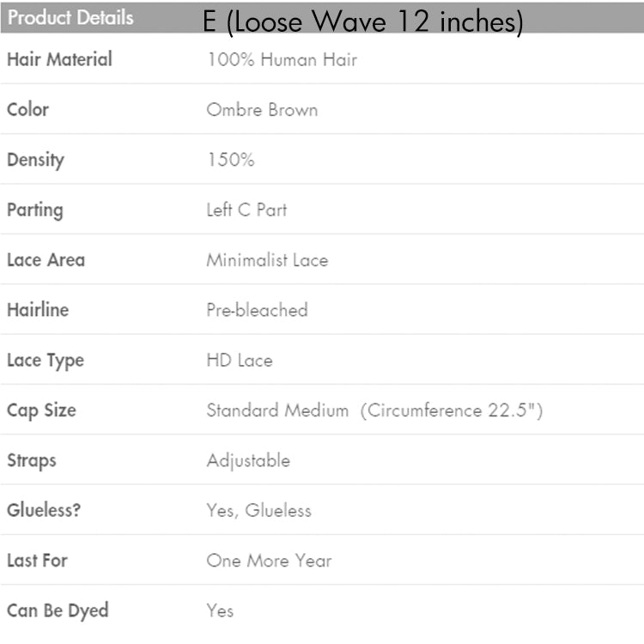Select the 'Yes, Glueless' value
The width and height of the screenshot is (644, 644).
point(258,510)
